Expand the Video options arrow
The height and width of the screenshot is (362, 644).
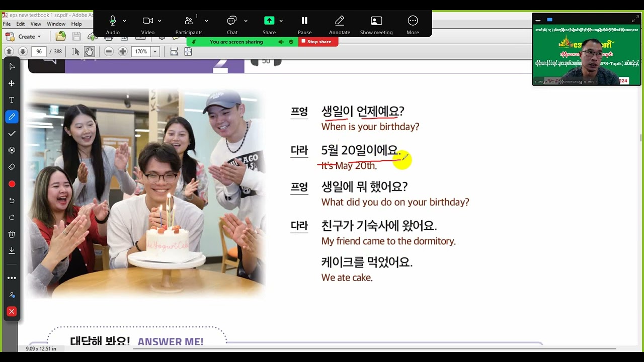159,21
